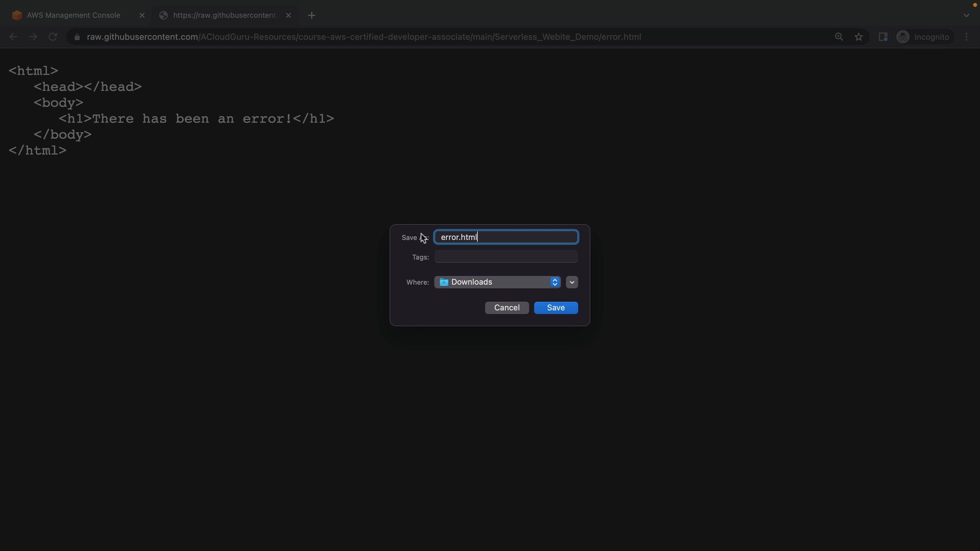
Task: Click the Incognito profile icon
Action: [902, 37]
